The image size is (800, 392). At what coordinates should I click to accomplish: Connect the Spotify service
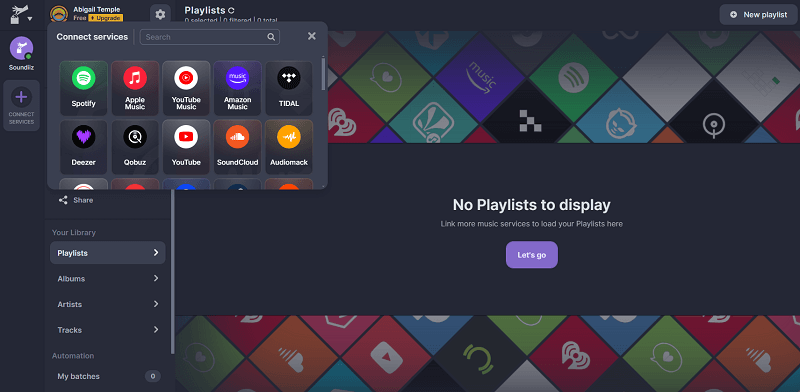(84, 88)
